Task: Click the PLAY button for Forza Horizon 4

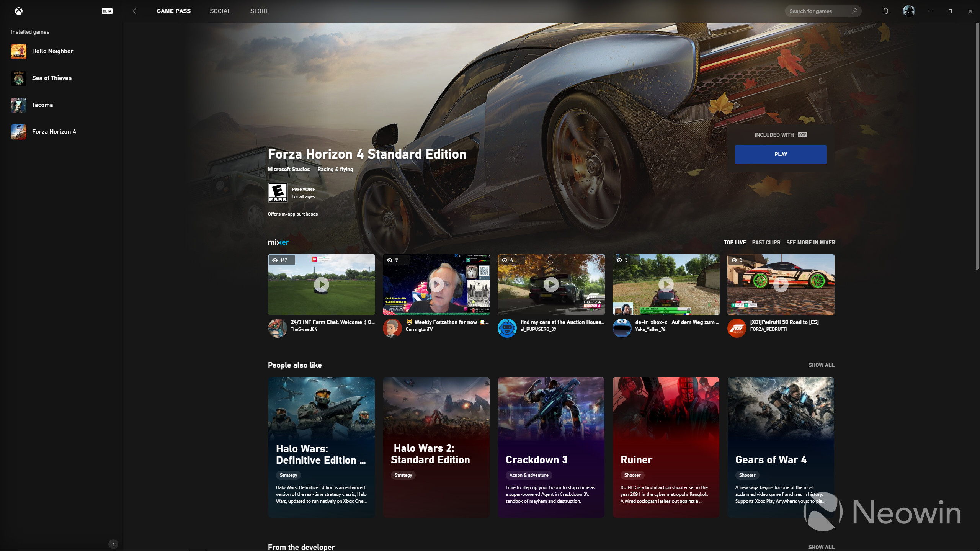Action: pos(781,154)
